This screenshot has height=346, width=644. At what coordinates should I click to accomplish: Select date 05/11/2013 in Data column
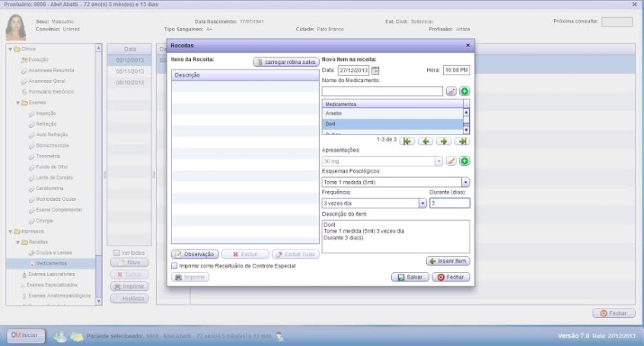[129, 71]
